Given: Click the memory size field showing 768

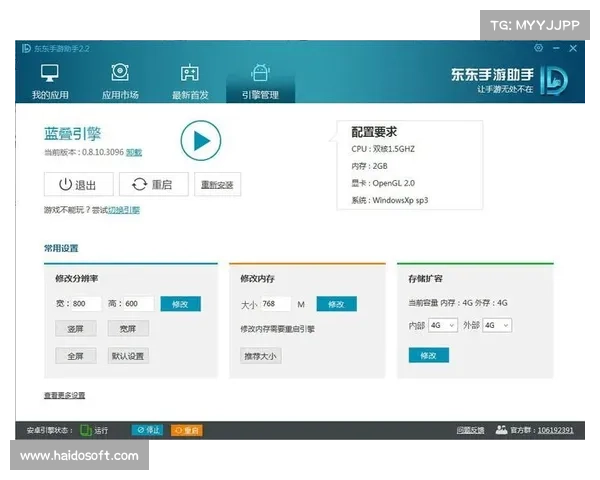Looking at the screenshot, I should [x=276, y=304].
